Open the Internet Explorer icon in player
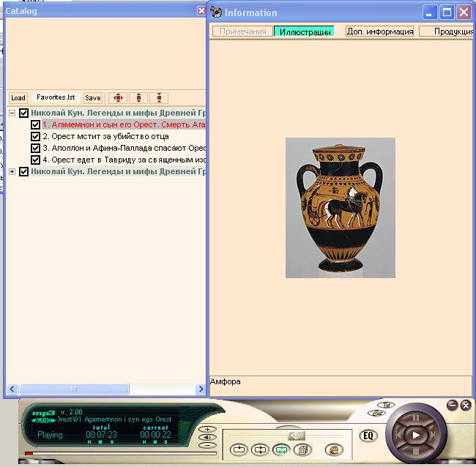 [334, 449]
